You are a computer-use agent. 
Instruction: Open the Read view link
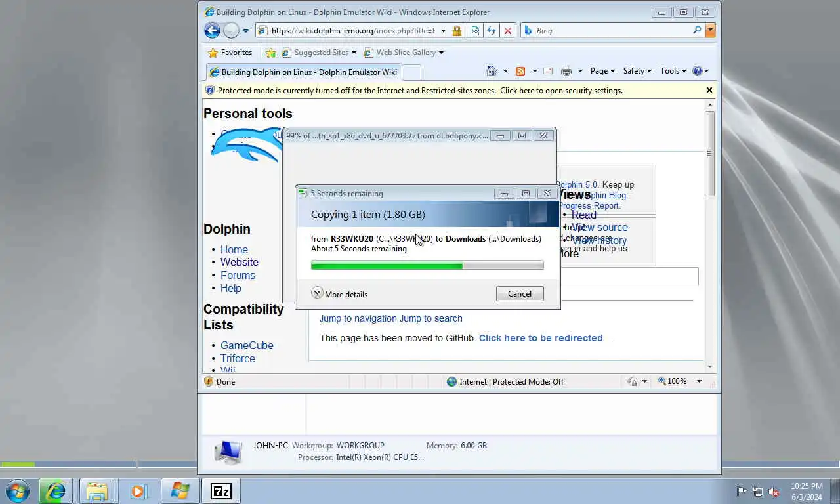pyautogui.click(x=584, y=215)
